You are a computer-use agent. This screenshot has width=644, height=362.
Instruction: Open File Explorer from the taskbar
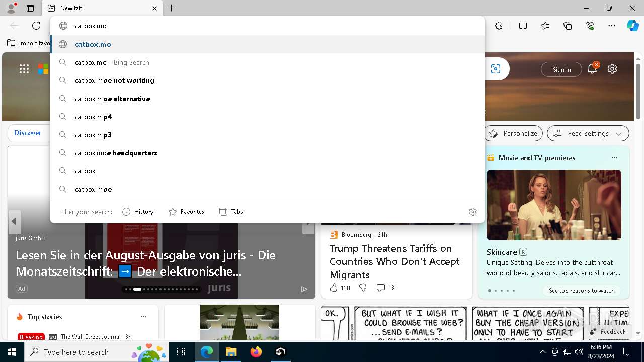point(231,352)
